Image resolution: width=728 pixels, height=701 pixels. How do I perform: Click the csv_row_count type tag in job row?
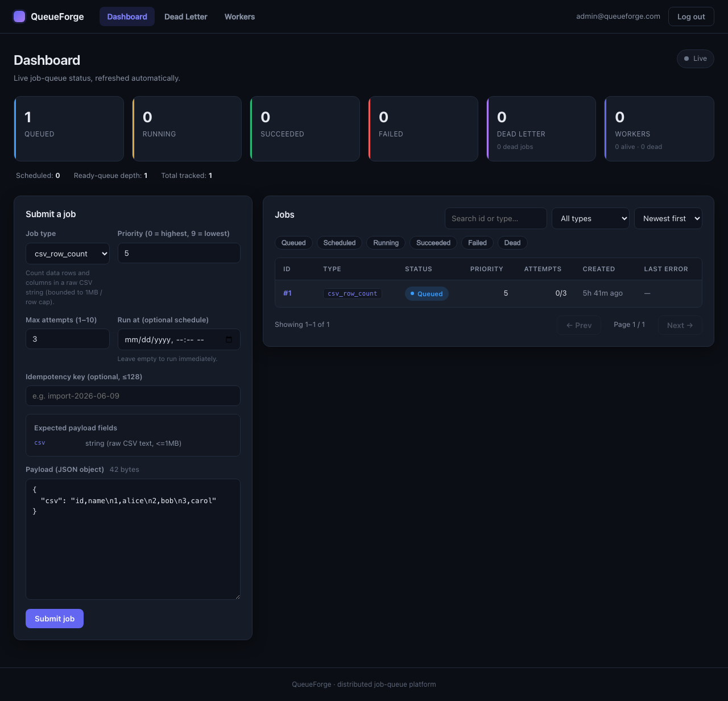point(353,293)
